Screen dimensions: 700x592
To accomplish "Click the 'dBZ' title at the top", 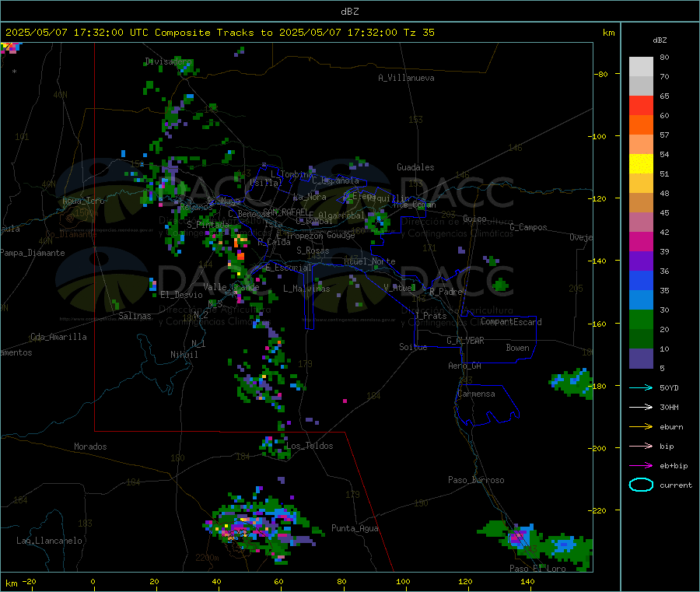I will coord(349,12).
